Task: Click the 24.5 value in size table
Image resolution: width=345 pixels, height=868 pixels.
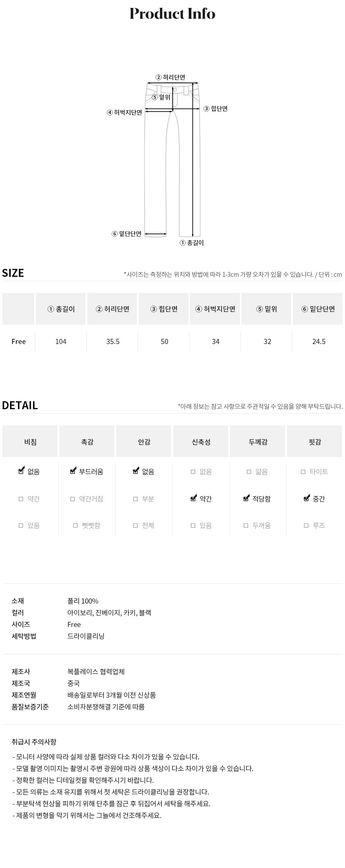Action: pos(319,342)
